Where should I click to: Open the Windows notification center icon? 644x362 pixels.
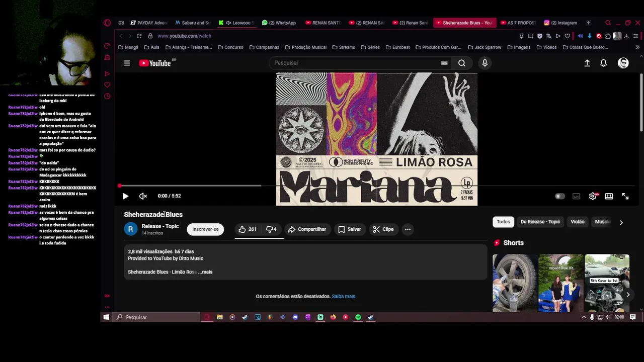(632, 317)
